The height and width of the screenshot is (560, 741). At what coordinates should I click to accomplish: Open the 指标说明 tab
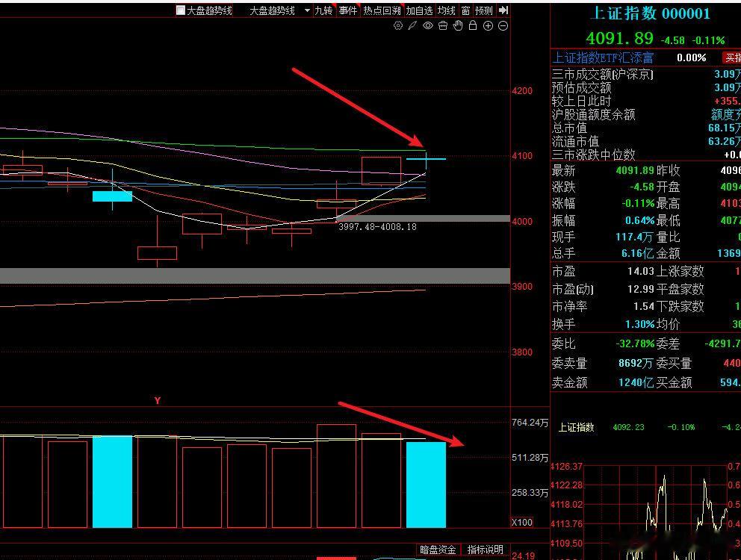tap(486, 550)
